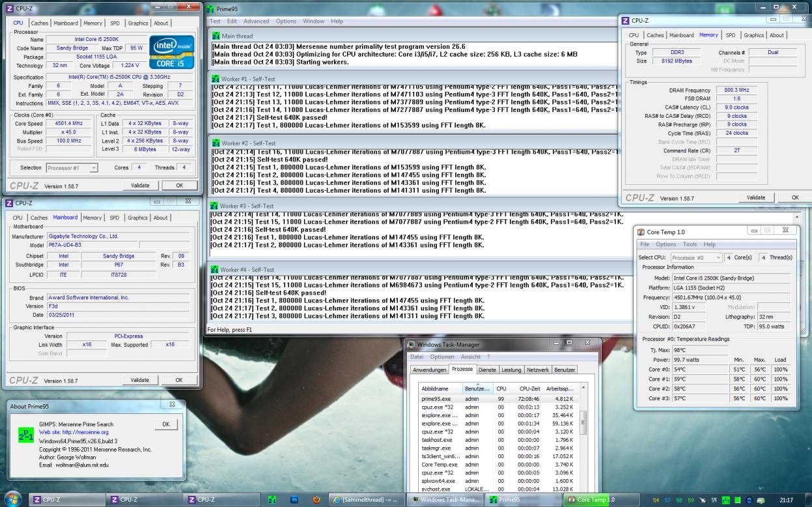
Task: Click the Main thread window icon in Prime95
Action: (216, 36)
